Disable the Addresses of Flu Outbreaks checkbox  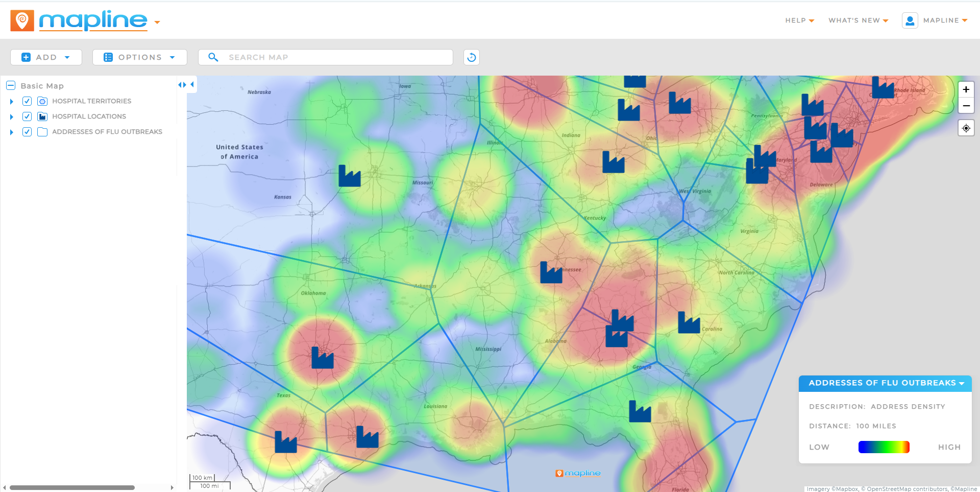tap(27, 132)
